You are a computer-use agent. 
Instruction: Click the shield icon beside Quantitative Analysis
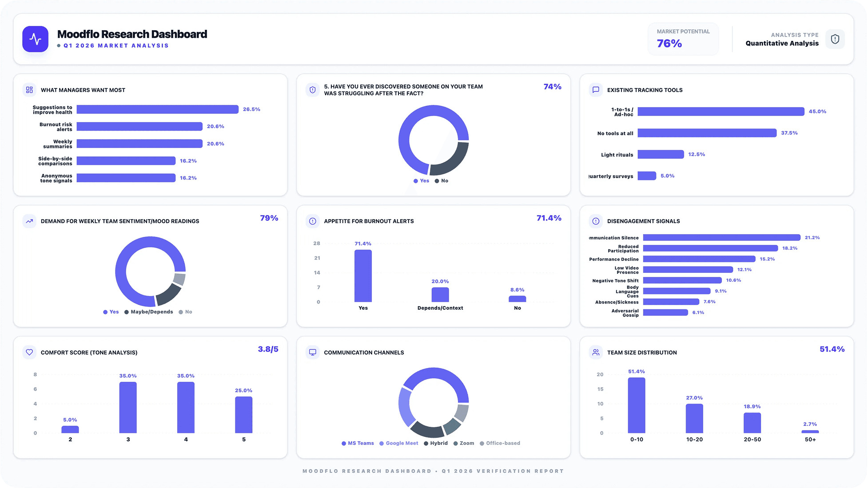coord(835,39)
